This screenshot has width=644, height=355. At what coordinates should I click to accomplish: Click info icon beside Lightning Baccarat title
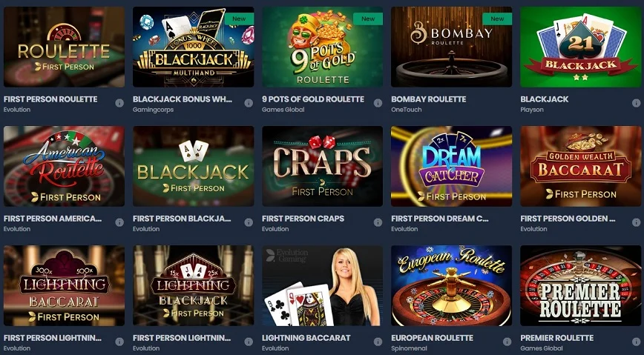tap(378, 342)
